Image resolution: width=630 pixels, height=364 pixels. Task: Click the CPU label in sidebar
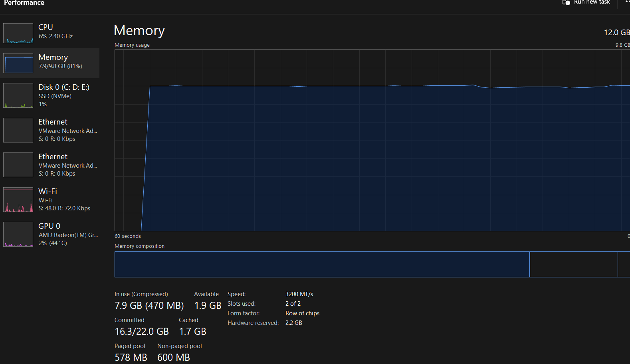[46, 28]
